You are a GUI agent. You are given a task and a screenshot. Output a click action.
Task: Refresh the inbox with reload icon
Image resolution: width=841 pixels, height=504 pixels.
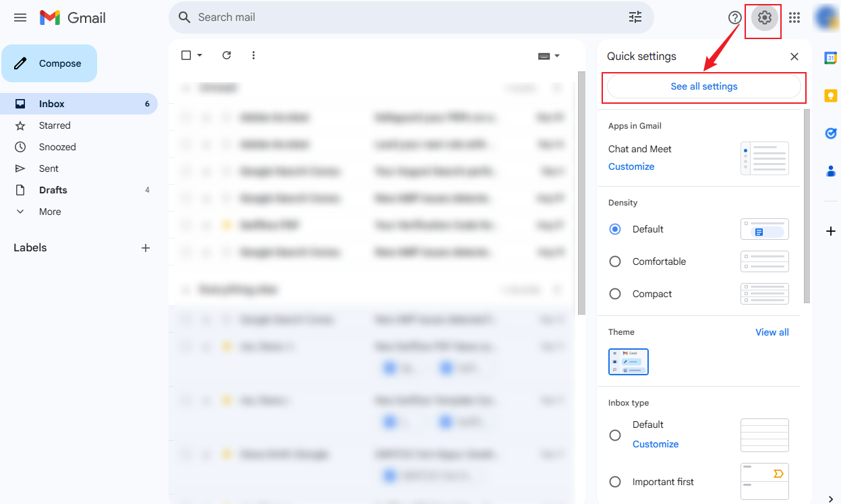coord(227,55)
